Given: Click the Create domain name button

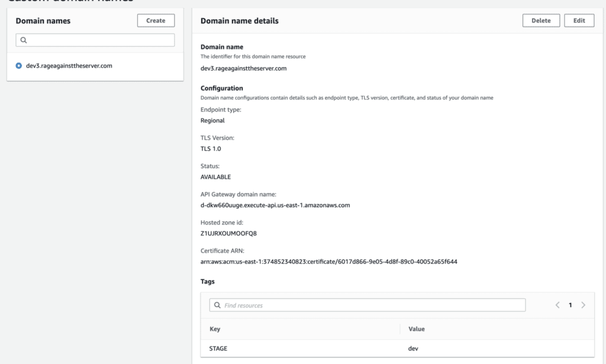Looking at the screenshot, I should [x=156, y=21].
